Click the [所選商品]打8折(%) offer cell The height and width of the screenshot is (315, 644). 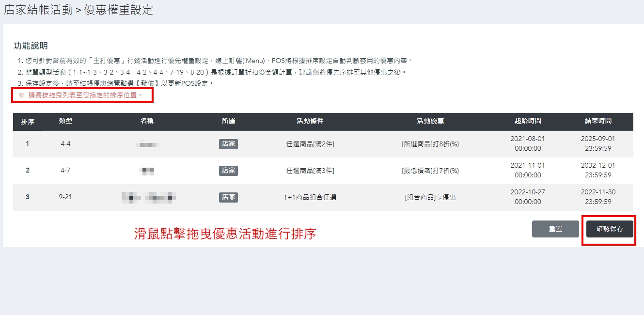pos(430,144)
